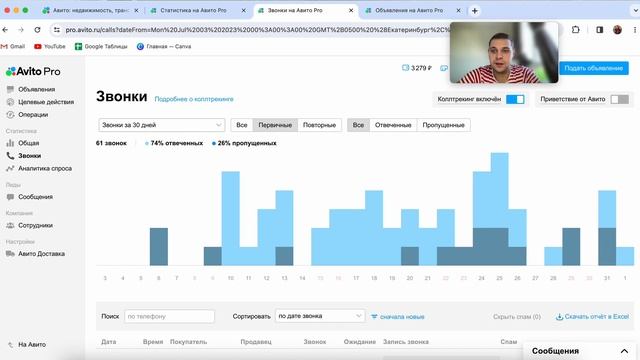Open the Главная — Canva bookmark
Image resolution: width=640 pixels, height=360 pixels.
click(x=164, y=47)
